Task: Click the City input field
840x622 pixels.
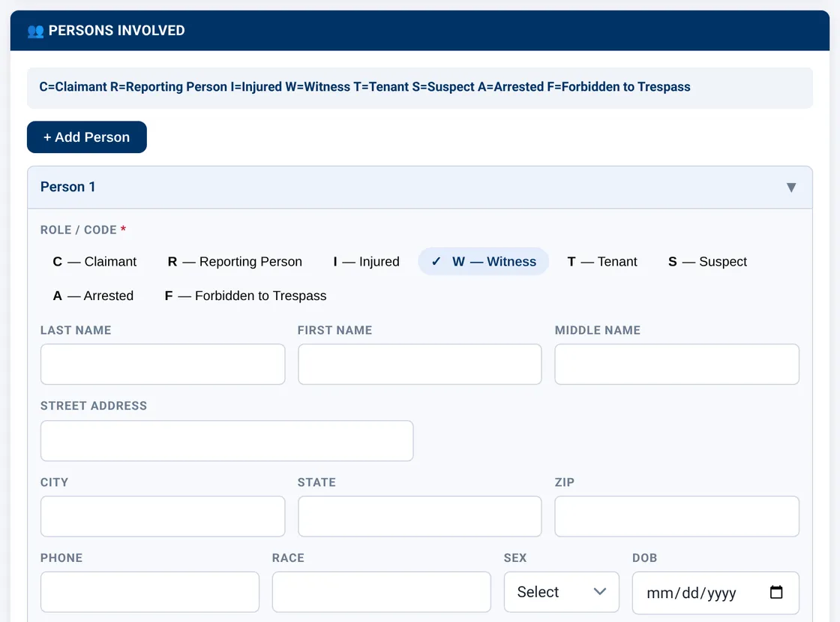Action: 163,516
